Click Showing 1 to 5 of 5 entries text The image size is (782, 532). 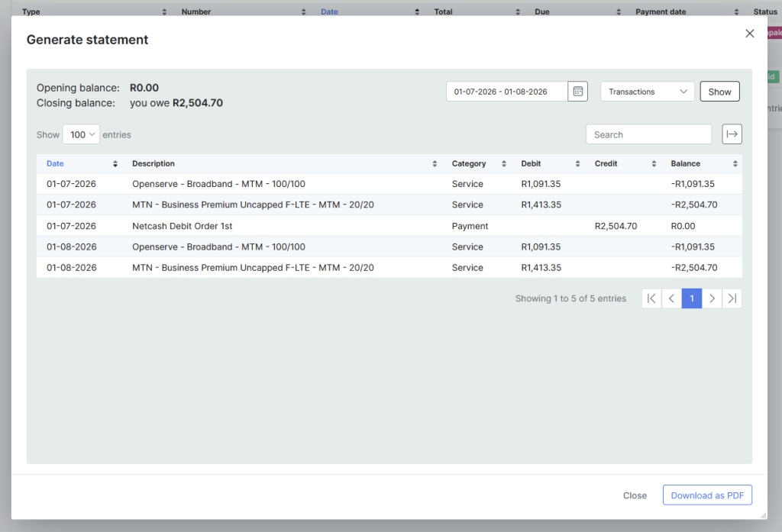coord(570,298)
